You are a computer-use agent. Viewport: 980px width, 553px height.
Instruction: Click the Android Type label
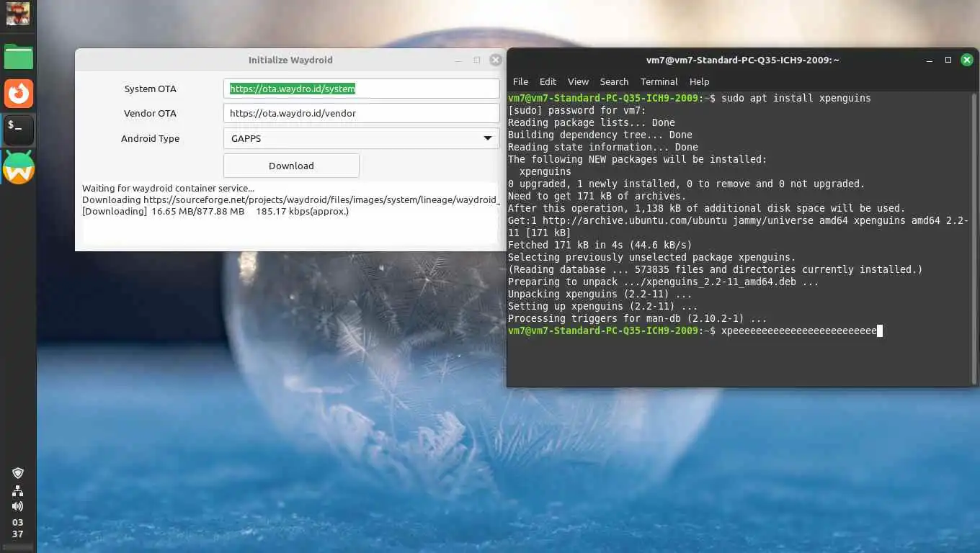click(x=150, y=138)
